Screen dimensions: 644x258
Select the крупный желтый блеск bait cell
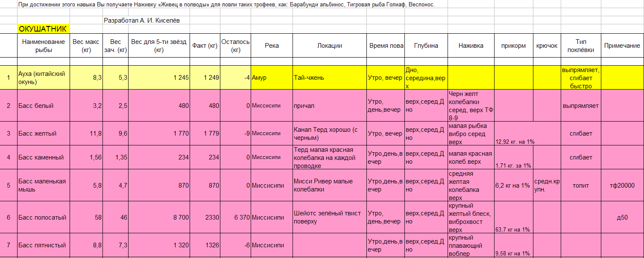point(471,217)
